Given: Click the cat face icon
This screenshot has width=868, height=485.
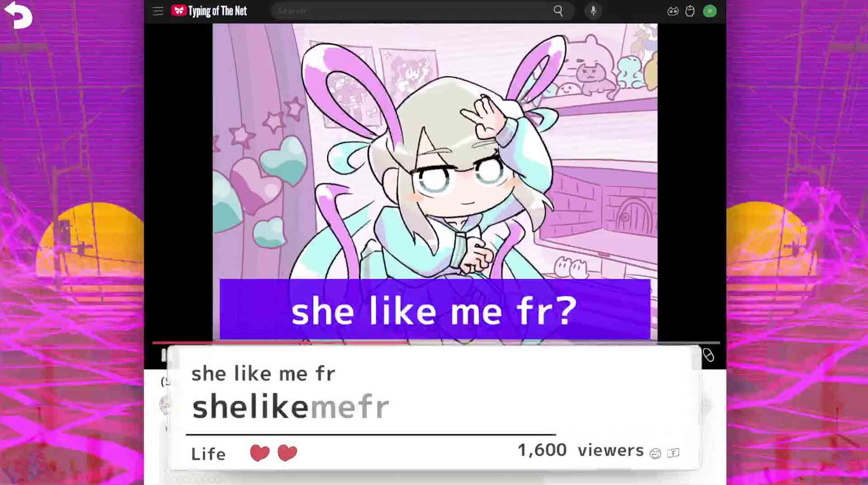Looking at the screenshot, I should (673, 11).
